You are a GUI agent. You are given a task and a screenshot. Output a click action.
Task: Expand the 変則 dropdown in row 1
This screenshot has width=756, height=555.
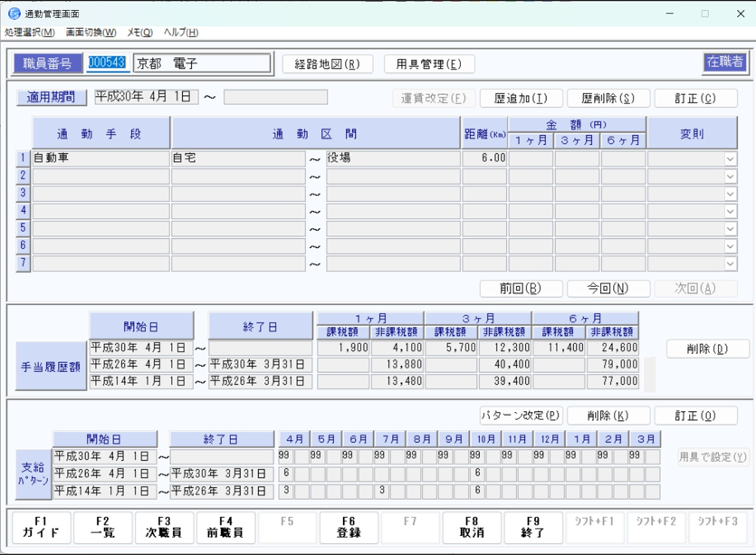(730, 158)
